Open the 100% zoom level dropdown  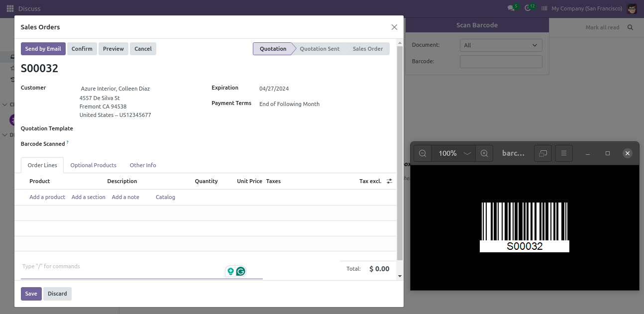[453, 153]
